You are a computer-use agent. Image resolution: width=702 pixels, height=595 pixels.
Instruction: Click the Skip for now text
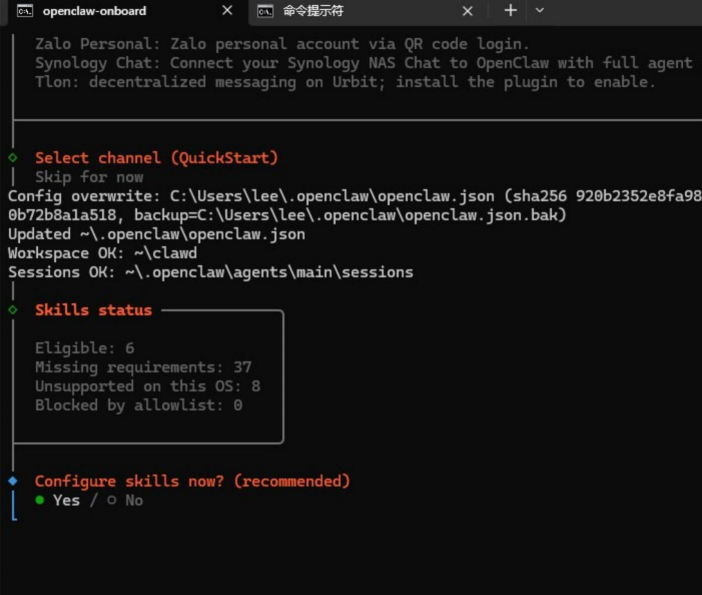coord(89,177)
